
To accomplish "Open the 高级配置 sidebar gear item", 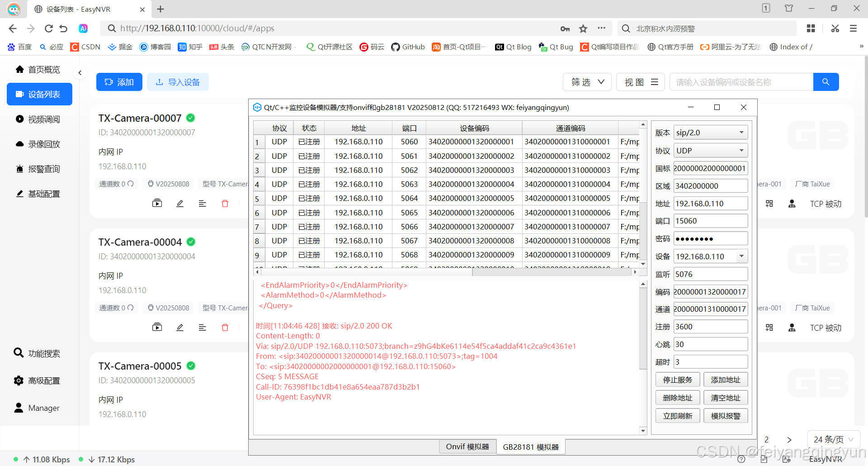I will [37, 380].
